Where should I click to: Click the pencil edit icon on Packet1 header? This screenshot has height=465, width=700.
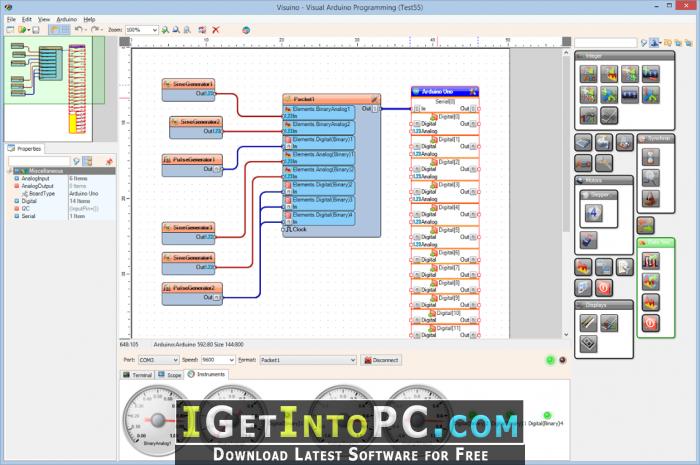coord(375,99)
